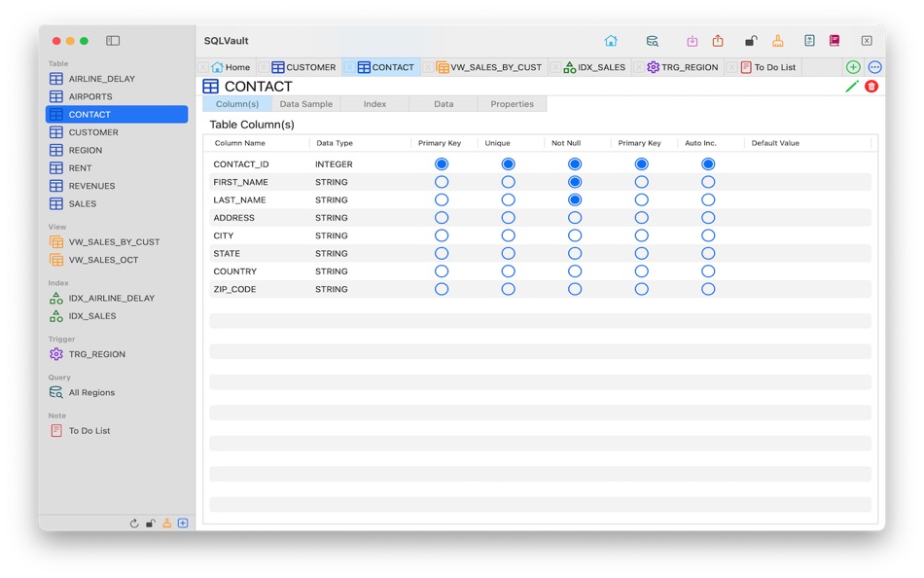This screenshot has width=924, height=578.
Task: Open the VW_SALES_OCT view
Action: (x=117, y=260)
